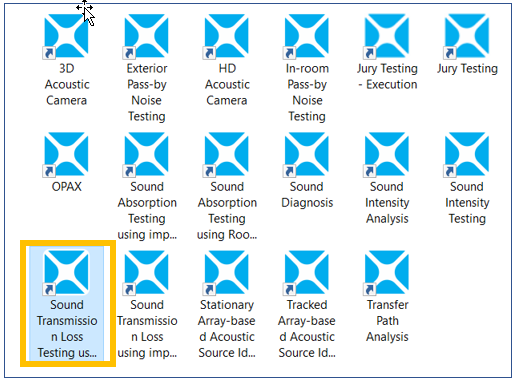Select Stationary Array-based Acoustic Source Id... icon
517x381 pixels.
coord(226,273)
